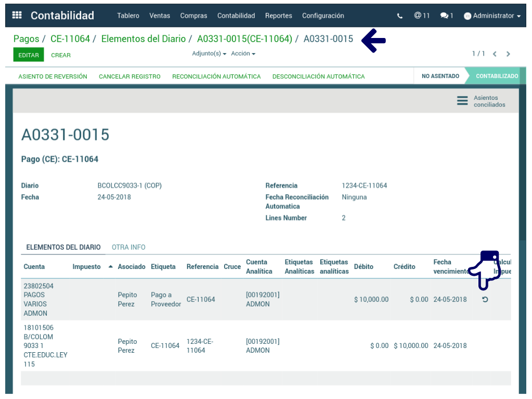The height and width of the screenshot is (399, 532).
Task: Click the Cancelar Registro button
Action: (129, 76)
